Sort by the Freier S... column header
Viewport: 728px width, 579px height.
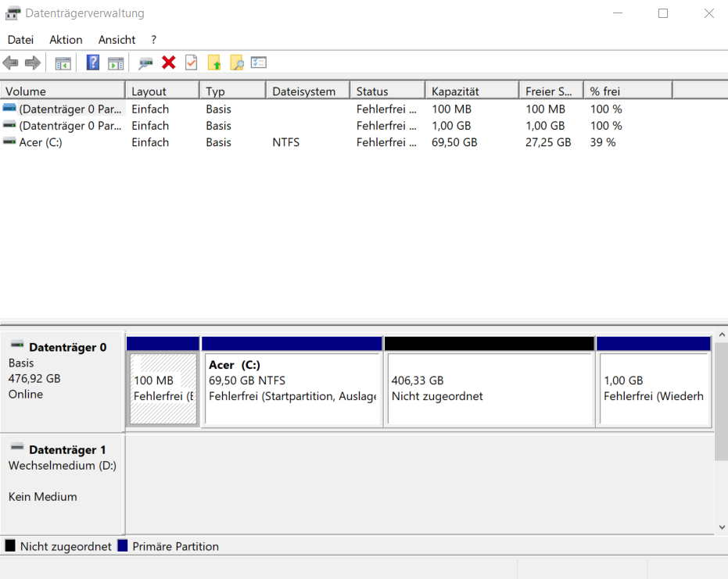pyautogui.click(x=551, y=91)
